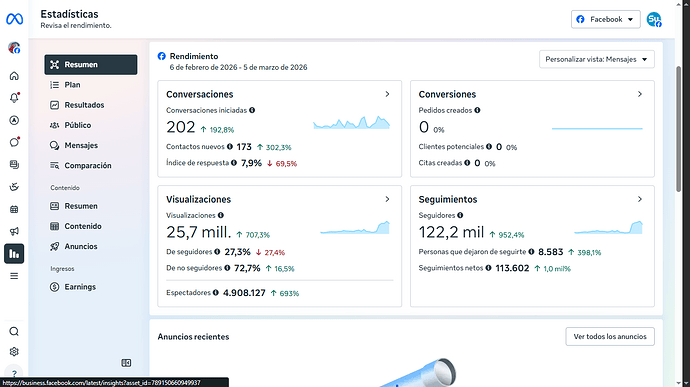
Task: Click info icon beside Citas creadas
Action: tap(467, 163)
